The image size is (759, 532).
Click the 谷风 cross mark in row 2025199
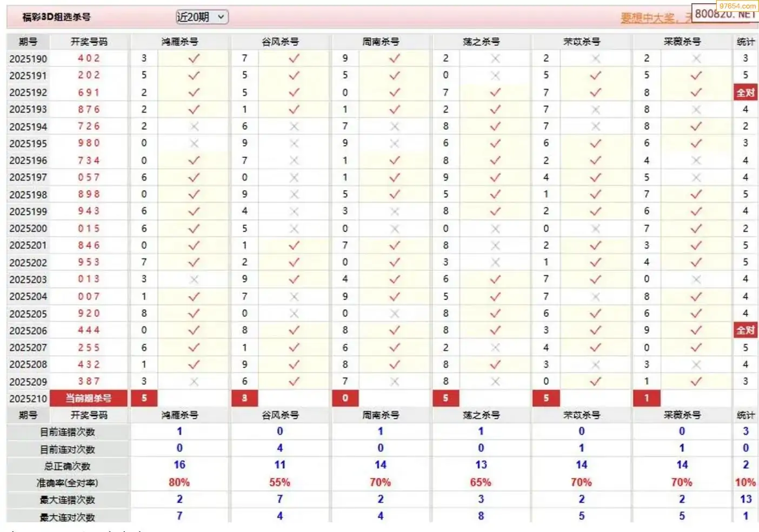tap(294, 211)
